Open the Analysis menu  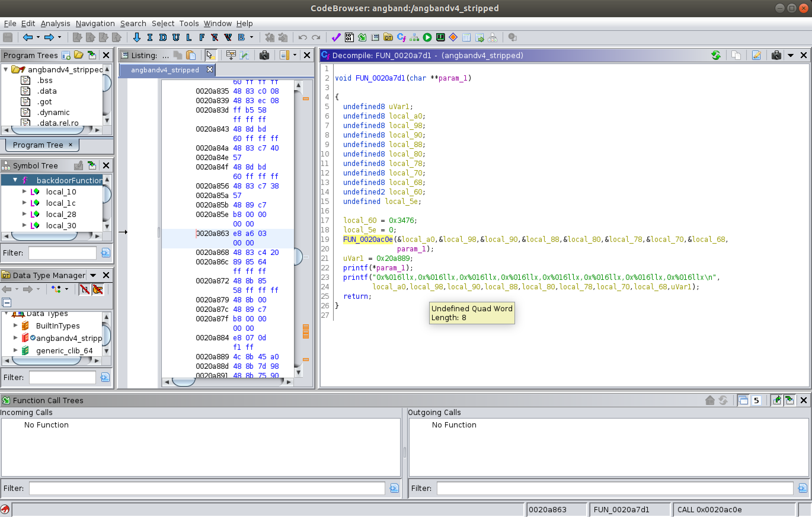pyautogui.click(x=55, y=24)
